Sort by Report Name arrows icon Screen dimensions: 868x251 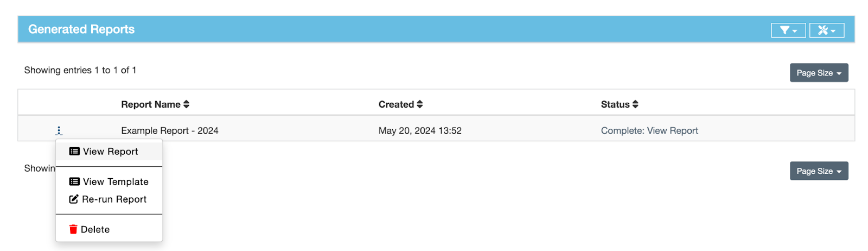click(x=186, y=104)
